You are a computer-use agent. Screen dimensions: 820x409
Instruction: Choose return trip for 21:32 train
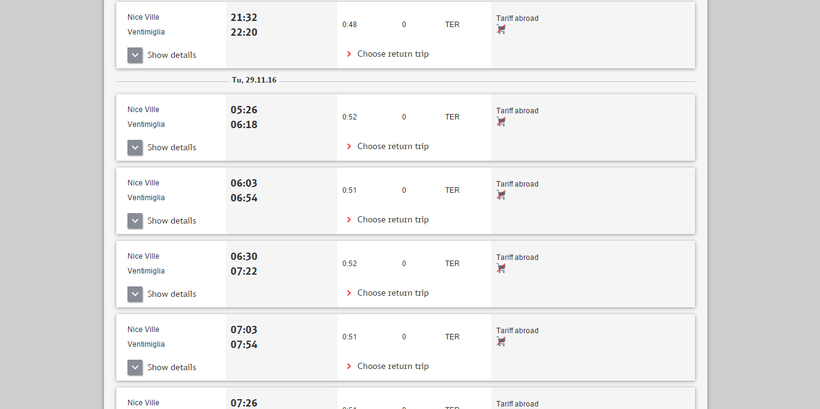click(x=392, y=54)
